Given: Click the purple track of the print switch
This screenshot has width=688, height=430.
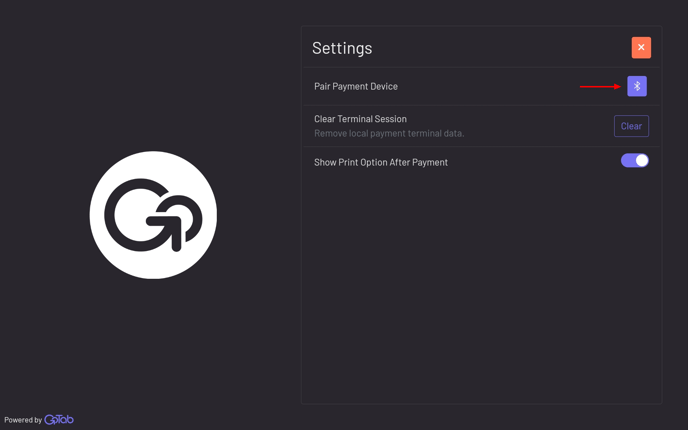Looking at the screenshot, I should coord(627,161).
